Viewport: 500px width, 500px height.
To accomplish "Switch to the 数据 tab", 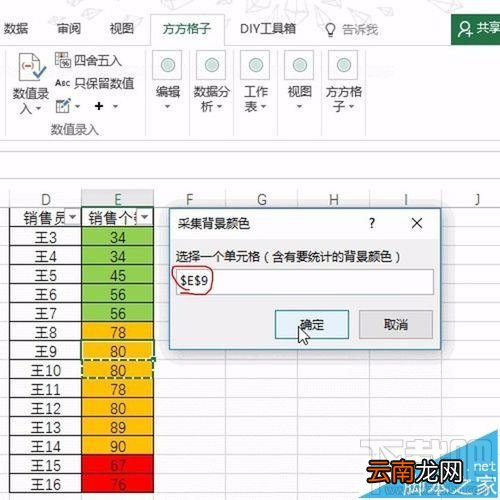I will pyautogui.click(x=15, y=29).
